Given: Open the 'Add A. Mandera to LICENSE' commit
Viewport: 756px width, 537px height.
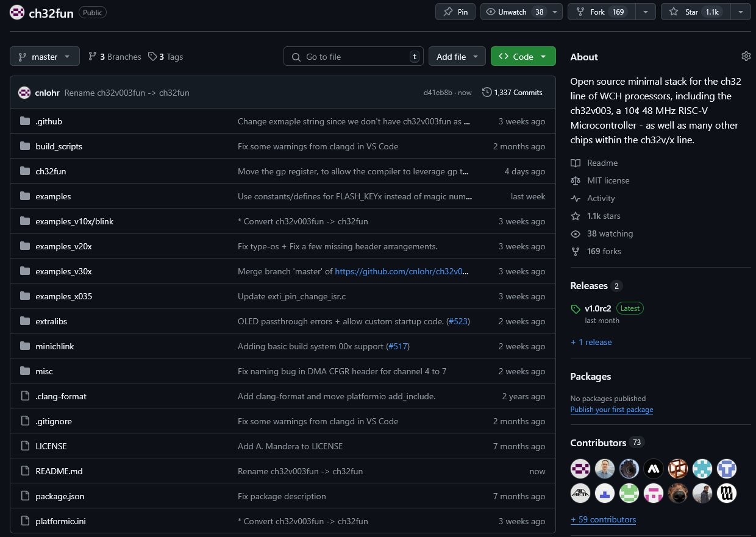Looking at the screenshot, I should coord(290,446).
